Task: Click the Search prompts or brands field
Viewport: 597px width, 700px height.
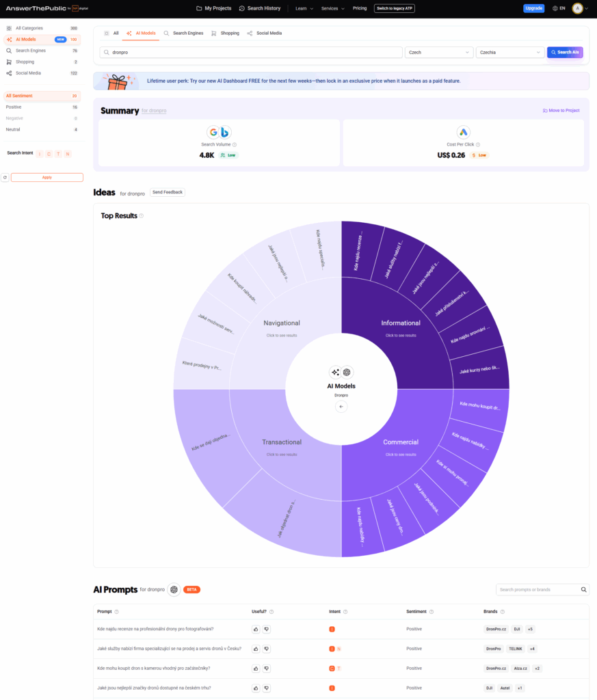Action: coord(538,589)
